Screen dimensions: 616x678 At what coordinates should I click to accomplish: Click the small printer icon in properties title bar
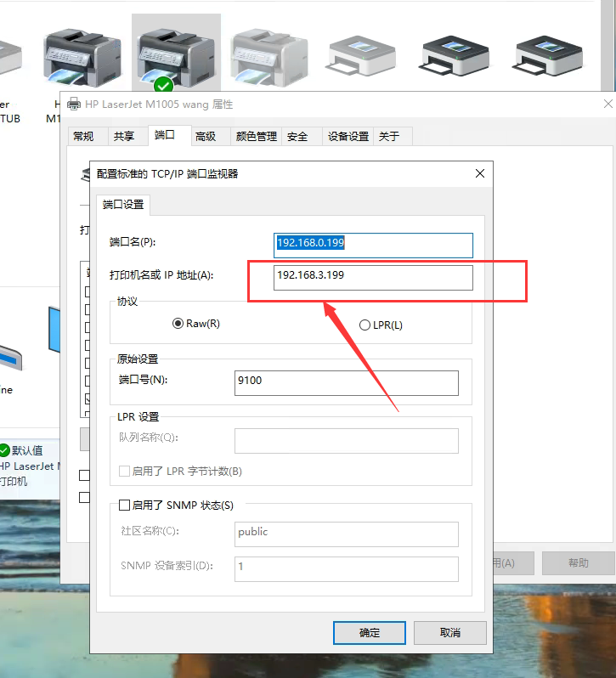pos(74,105)
